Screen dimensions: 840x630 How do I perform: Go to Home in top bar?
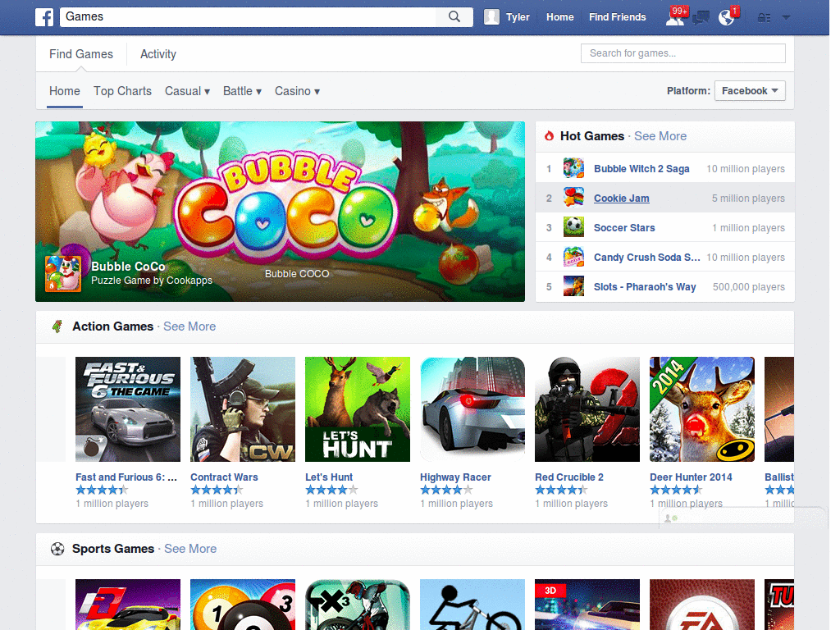pos(559,17)
